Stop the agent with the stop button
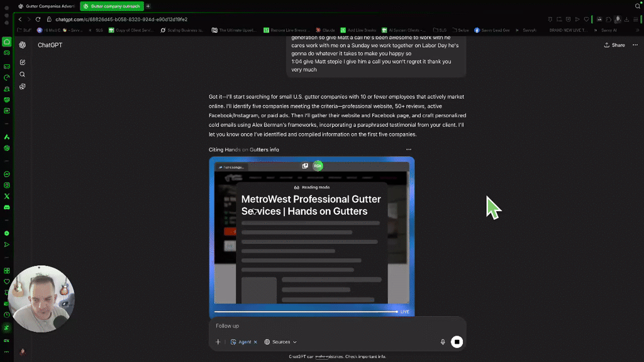 [x=457, y=342]
